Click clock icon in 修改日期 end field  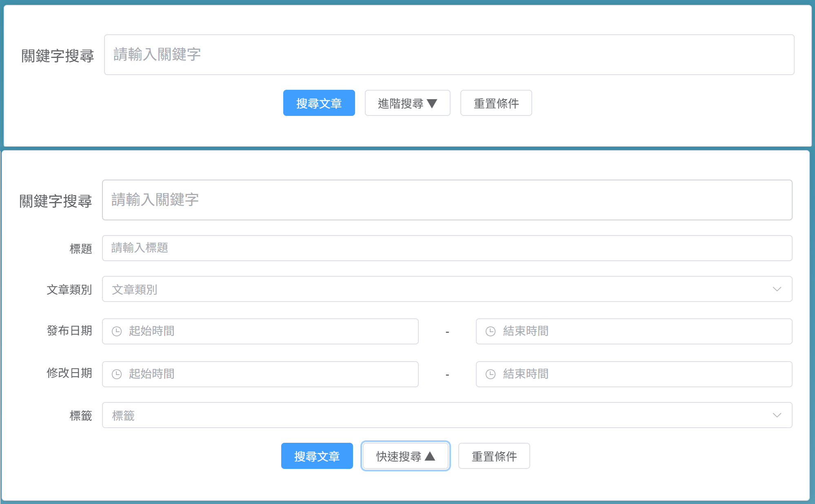pos(491,374)
